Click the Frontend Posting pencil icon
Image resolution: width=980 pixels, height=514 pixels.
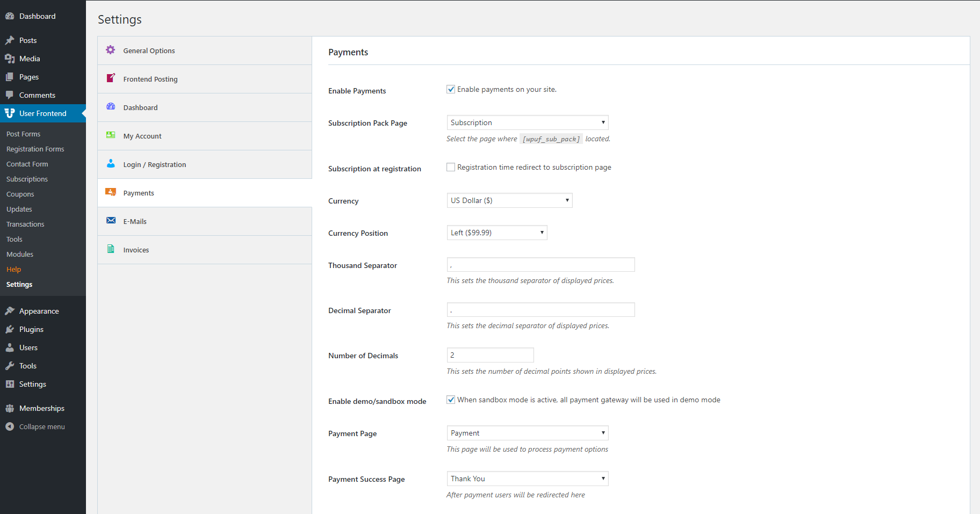click(111, 78)
